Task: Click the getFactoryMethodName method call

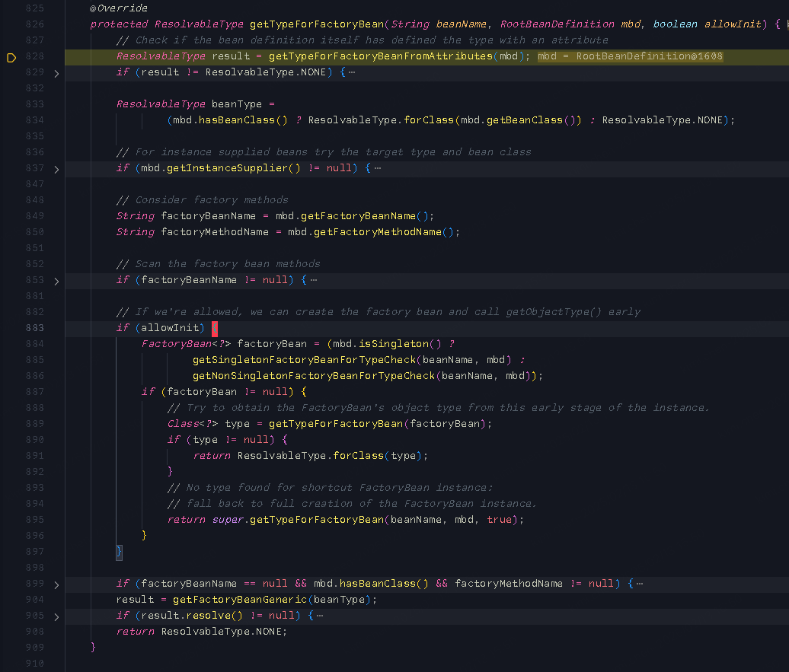Action: [x=378, y=232]
